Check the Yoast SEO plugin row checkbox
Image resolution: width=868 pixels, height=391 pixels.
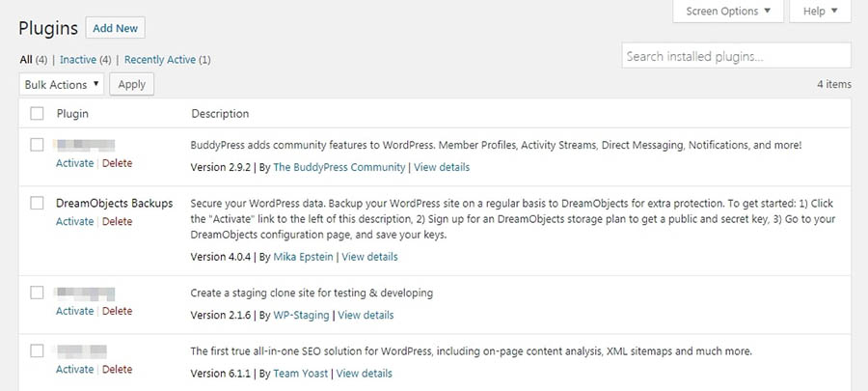tap(37, 351)
